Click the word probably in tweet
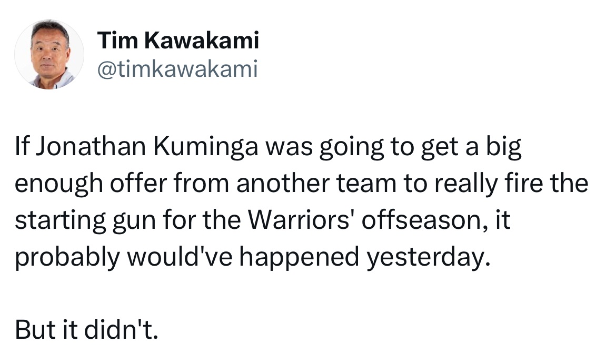616x364 pixels. pyautogui.click(x=67, y=258)
